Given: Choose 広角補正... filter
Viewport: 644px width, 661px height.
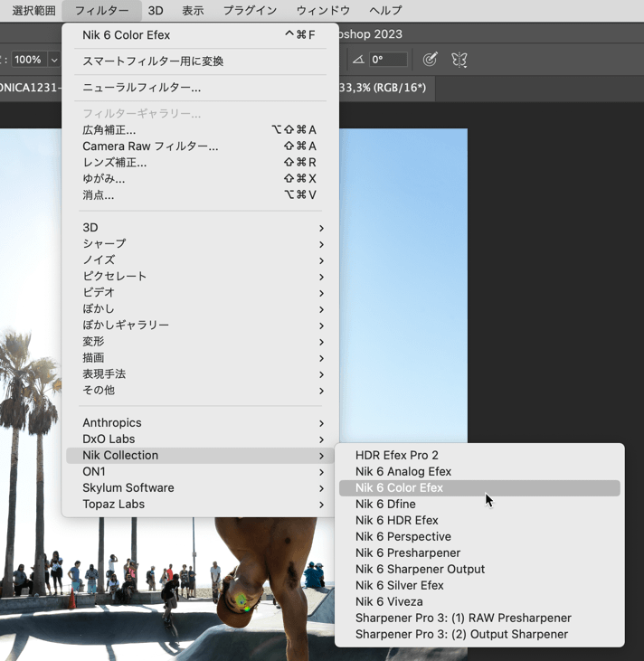Looking at the screenshot, I should [200, 130].
